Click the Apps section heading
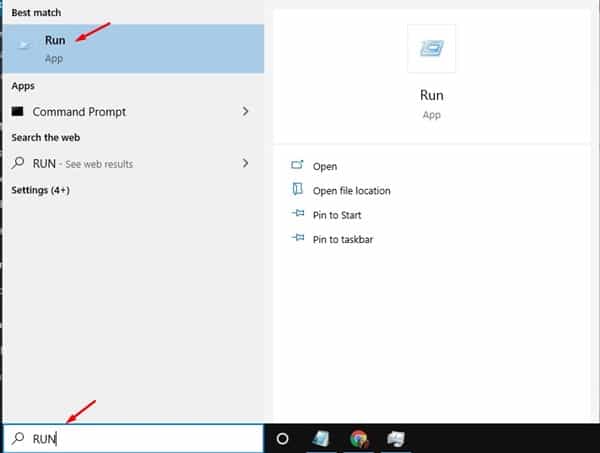Viewport: 600px width, 453px height. click(23, 86)
